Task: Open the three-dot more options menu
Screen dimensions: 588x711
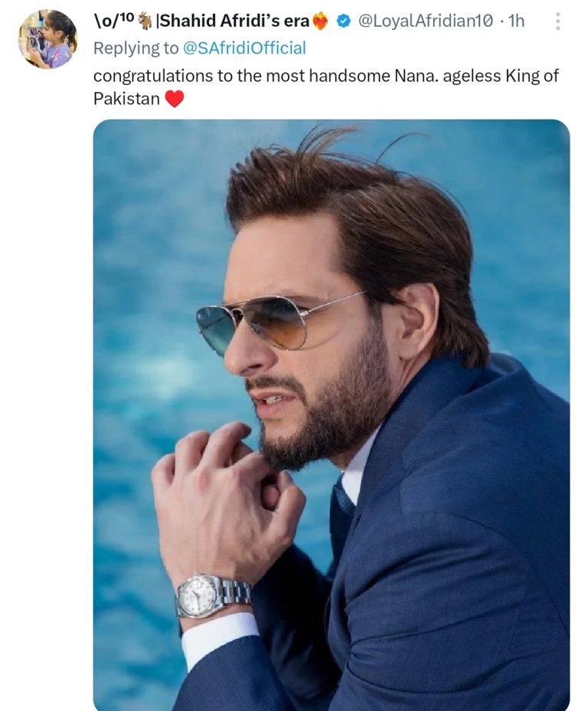Action: pos(557,21)
